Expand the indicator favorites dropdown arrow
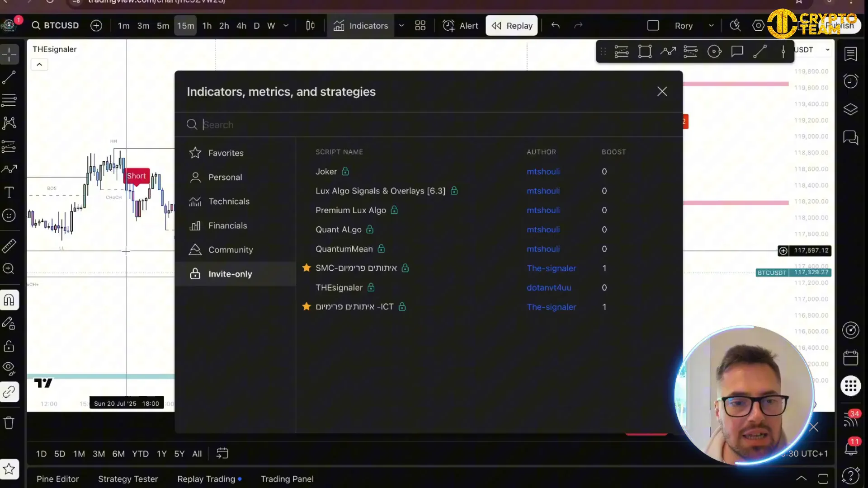Screen dimensions: 868x488 point(401,26)
